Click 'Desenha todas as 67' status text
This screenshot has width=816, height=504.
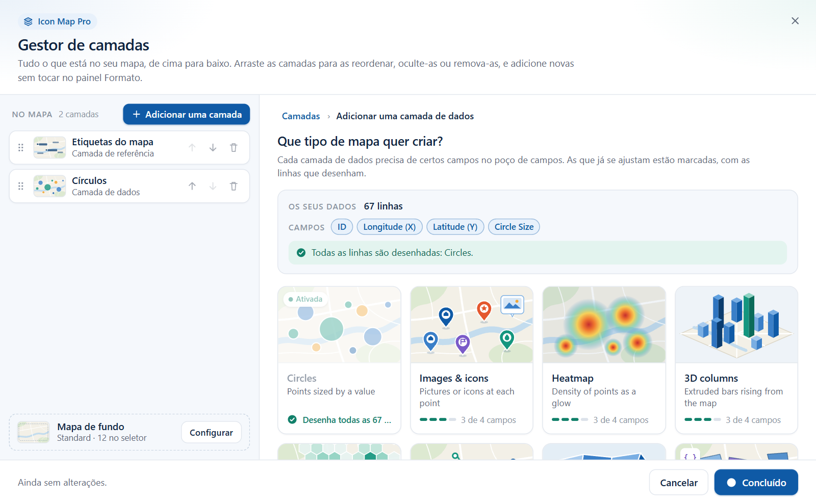tap(347, 420)
